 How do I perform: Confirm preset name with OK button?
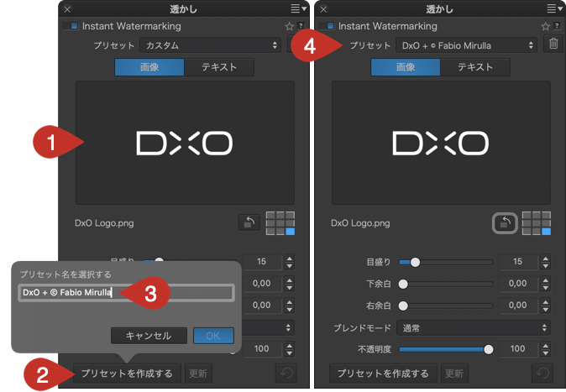(x=213, y=336)
